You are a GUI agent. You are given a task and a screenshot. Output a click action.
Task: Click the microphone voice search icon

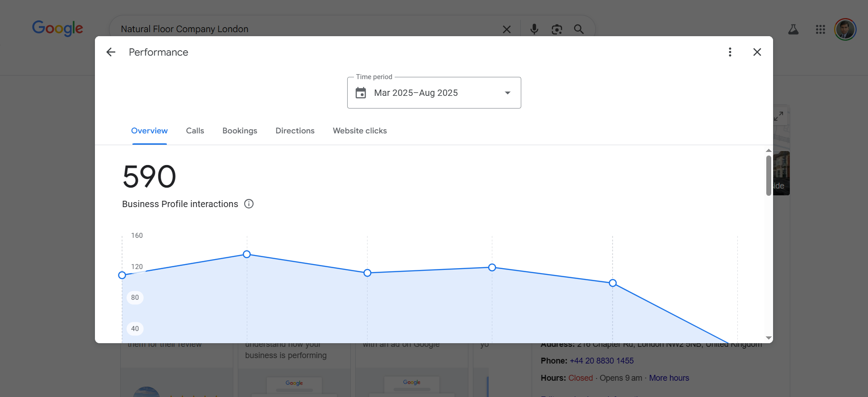pos(534,29)
